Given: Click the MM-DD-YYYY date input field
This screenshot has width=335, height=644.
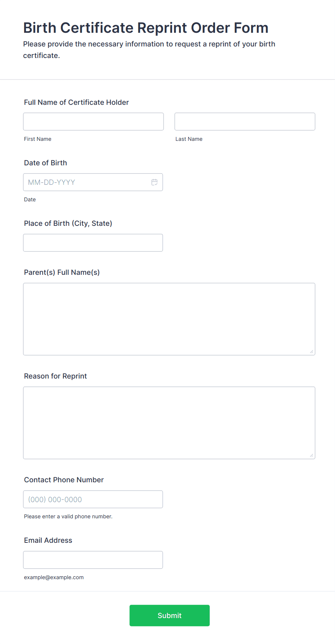Looking at the screenshot, I should (x=86, y=182).
